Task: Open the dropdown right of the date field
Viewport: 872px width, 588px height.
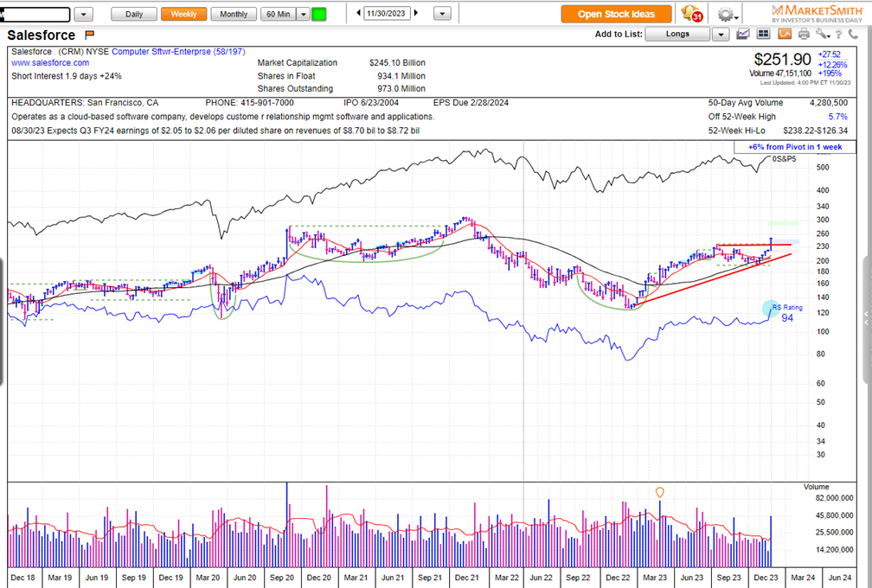Action: pos(442,14)
